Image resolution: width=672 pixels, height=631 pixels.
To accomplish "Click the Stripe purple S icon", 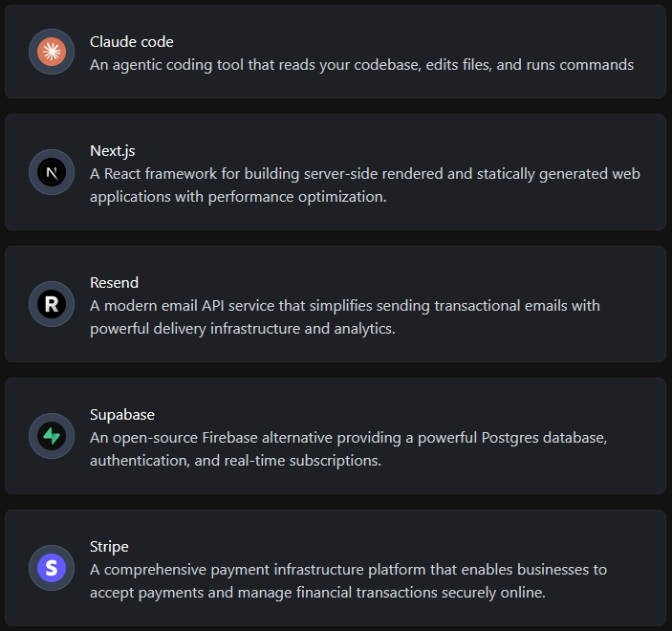I will click(52, 568).
